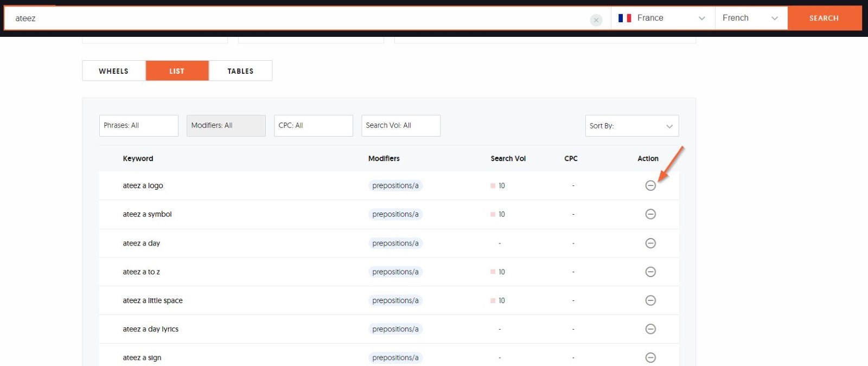Click the 'ateez a to z' keyword
Viewport: 868px width, 366px height.
coord(141,272)
